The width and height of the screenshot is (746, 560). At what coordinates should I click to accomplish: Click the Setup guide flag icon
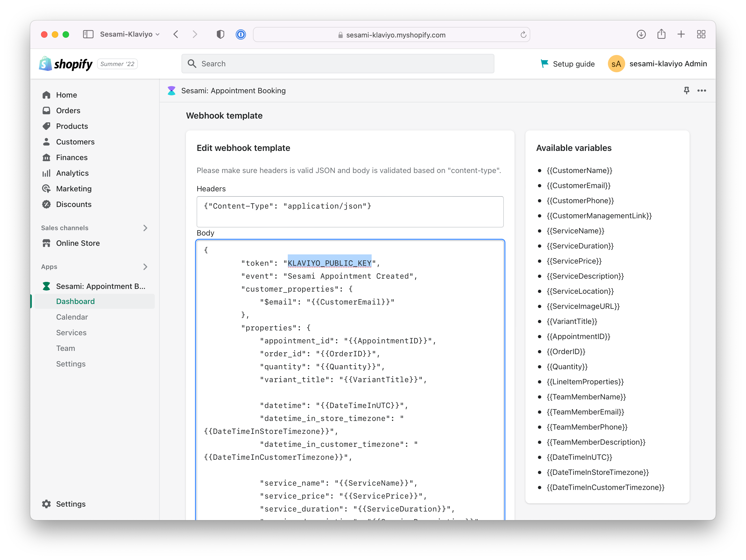pyautogui.click(x=544, y=64)
